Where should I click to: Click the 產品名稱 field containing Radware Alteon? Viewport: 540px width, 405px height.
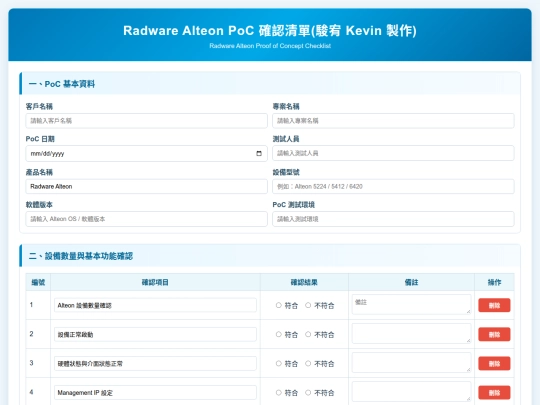coord(146,186)
